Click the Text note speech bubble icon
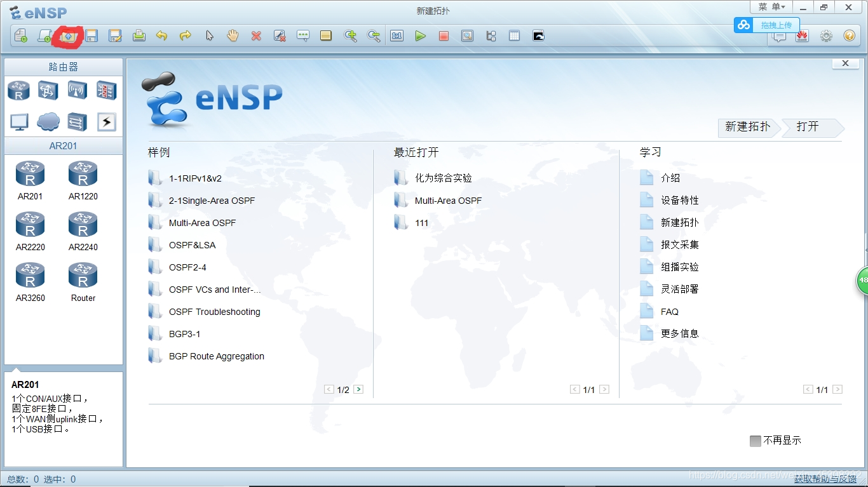This screenshot has height=487, width=868. (303, 36)
